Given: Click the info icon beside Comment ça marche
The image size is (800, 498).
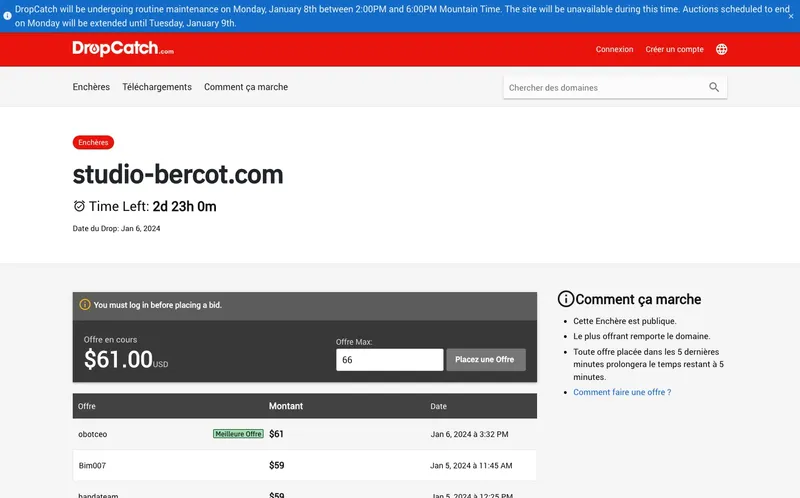Looking at the screenshot, I should pos(566,299).
